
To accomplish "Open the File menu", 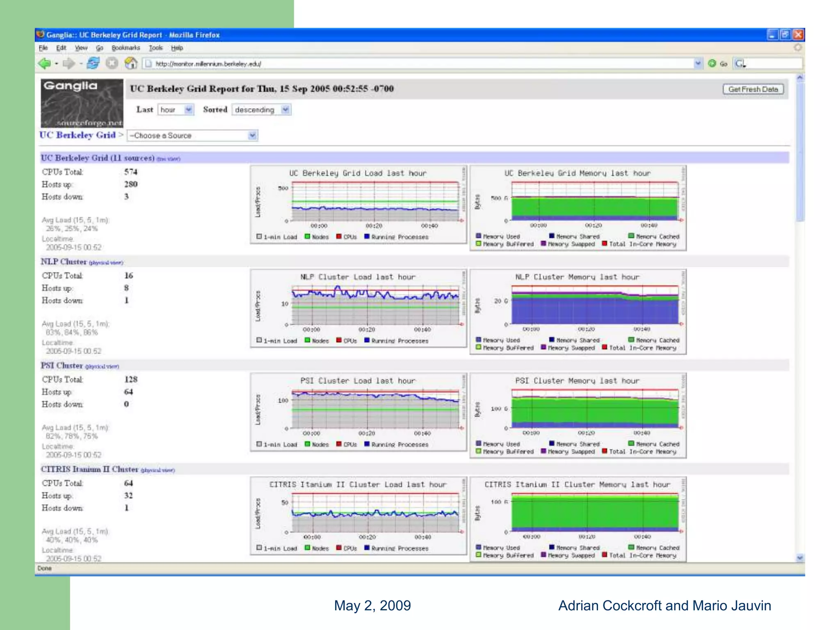I will [x=43, y=48].
